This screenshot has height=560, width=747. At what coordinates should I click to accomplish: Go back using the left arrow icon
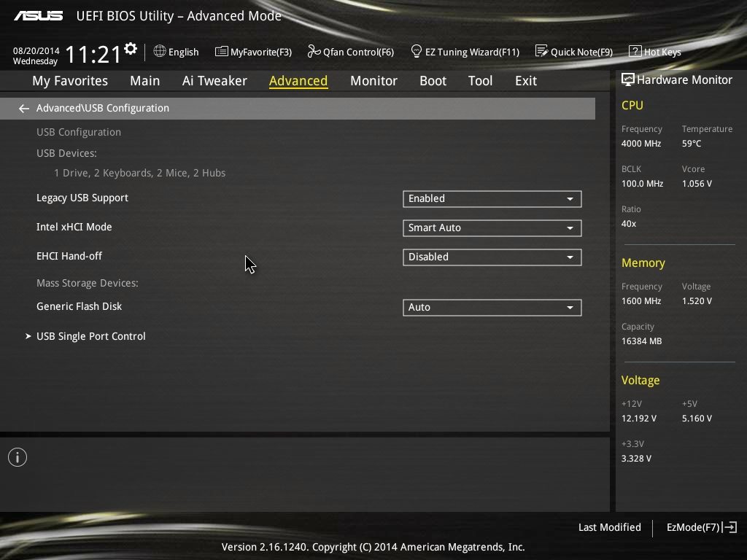tap(24, 109)
